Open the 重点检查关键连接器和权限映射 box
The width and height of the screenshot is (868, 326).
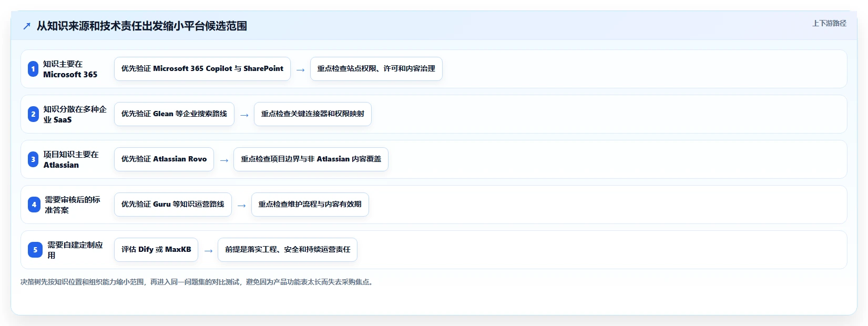tap(313, 114)
